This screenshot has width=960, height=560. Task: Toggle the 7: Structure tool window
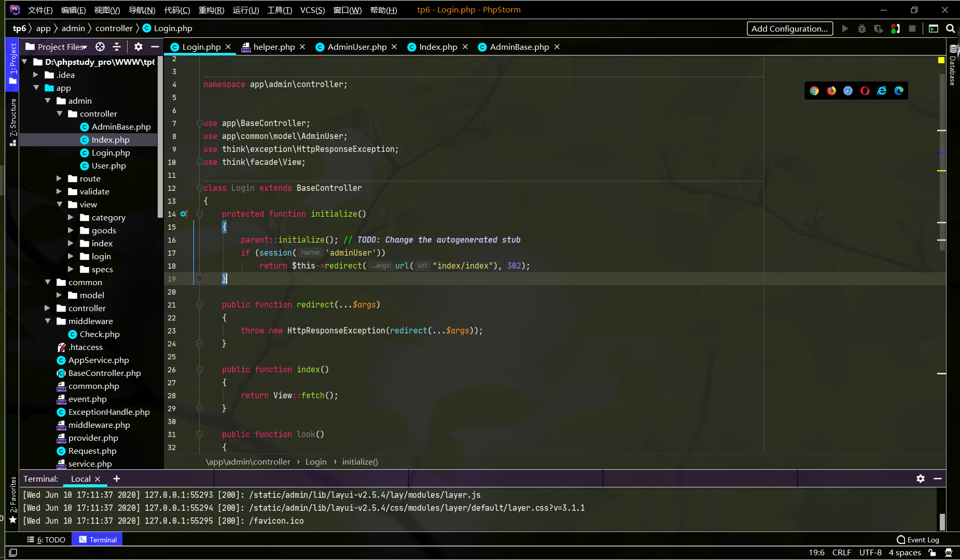[12, 122]
